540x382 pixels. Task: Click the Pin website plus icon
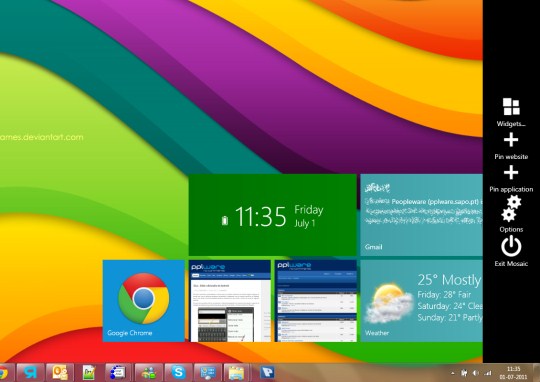(511, 140)
